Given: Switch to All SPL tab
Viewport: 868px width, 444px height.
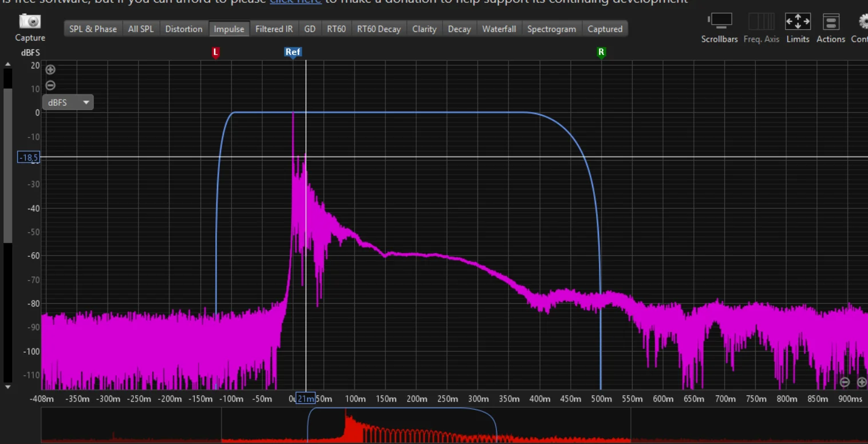Looking at the screenshot, I should (141, 29).
